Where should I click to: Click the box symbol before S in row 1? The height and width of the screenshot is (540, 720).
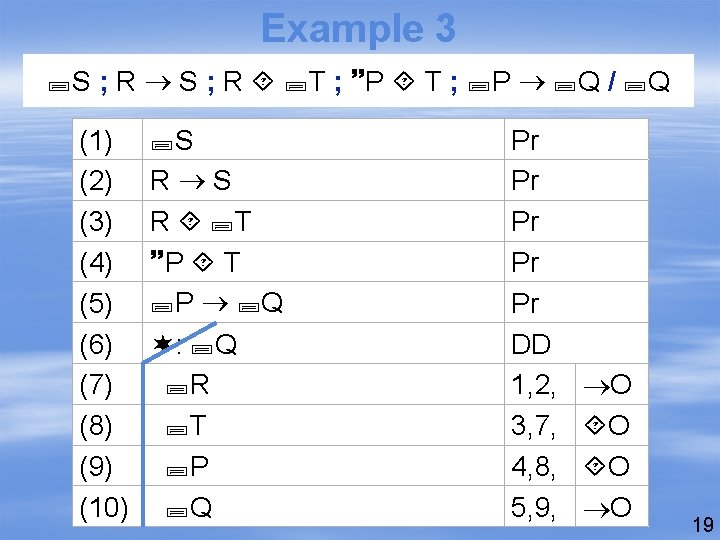coord(162,145)
